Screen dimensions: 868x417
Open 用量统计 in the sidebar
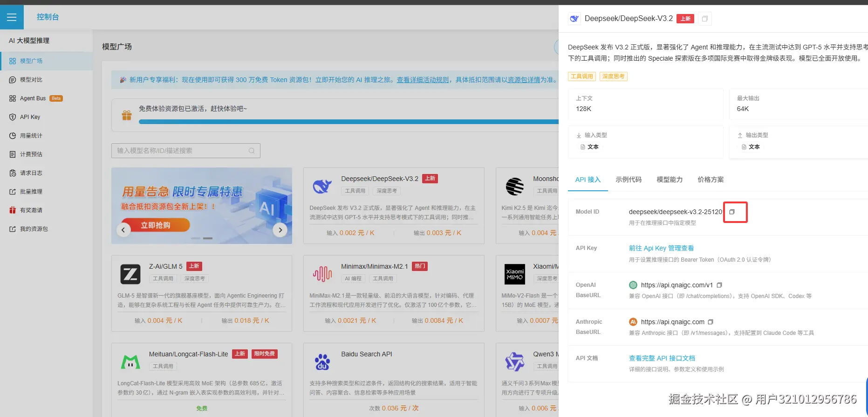click(x=46, y=136)
